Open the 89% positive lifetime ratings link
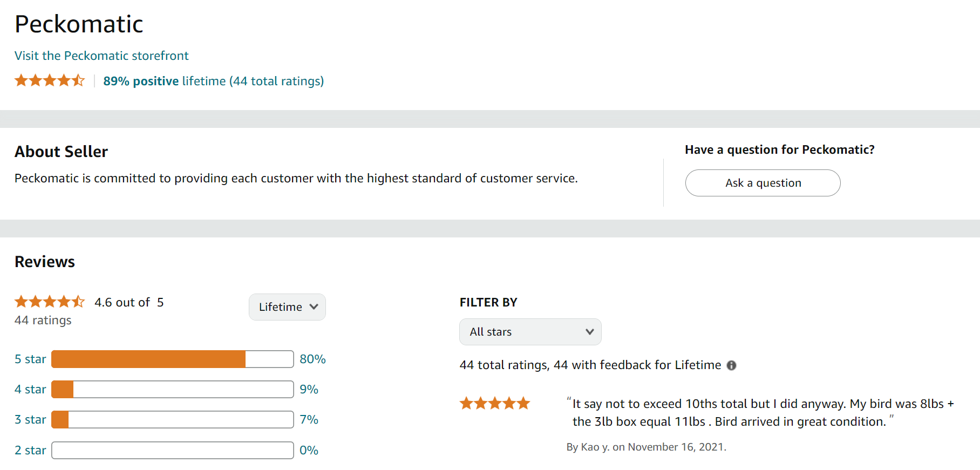This screenshot has height=470, width=980. coord(214,81)
